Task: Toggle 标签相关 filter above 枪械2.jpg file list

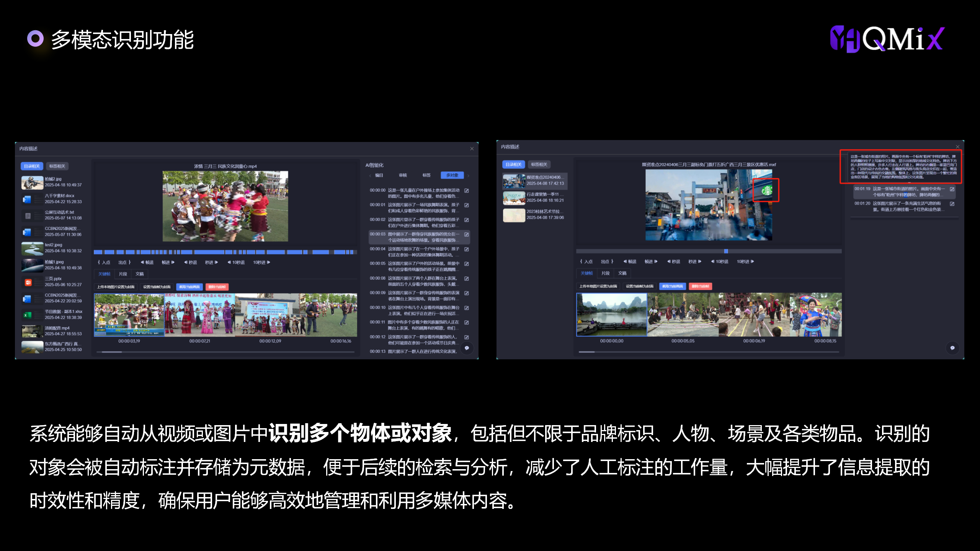Action: coord(57,166)
